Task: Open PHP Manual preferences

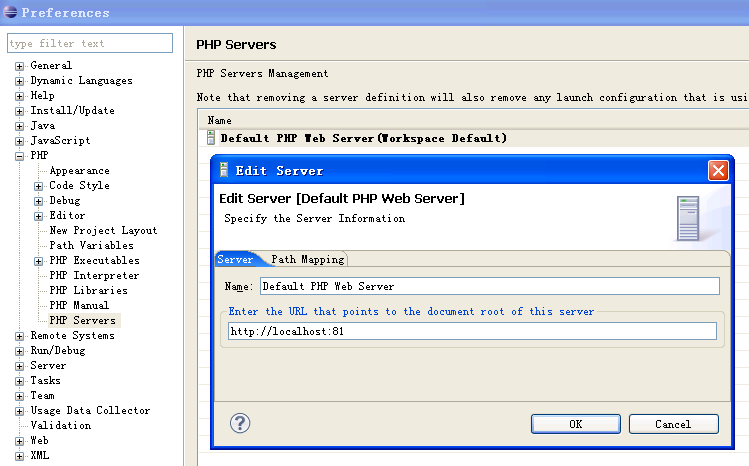Action: (79, 305)
